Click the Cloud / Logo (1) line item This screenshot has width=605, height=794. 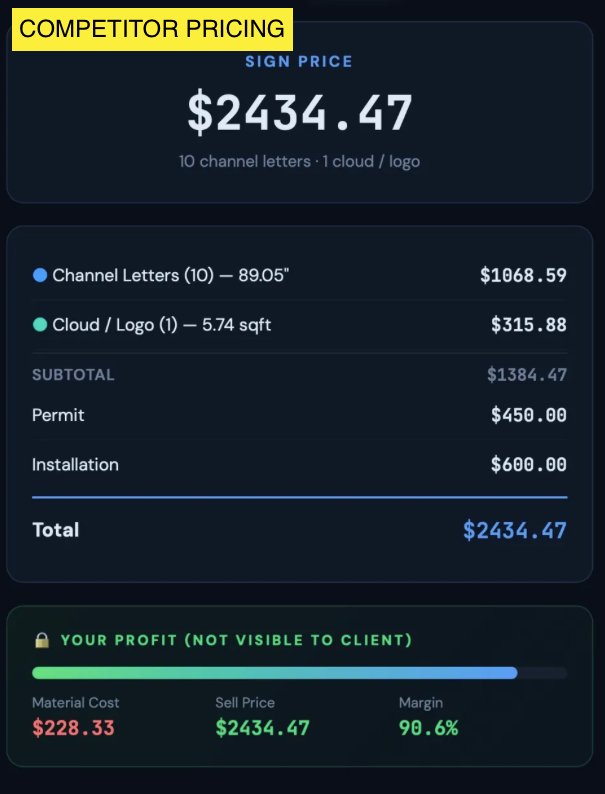click(161, 325)
